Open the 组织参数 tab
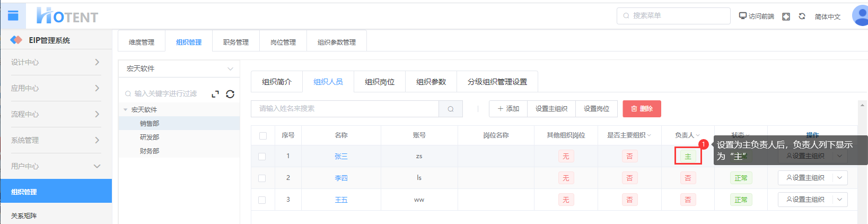868x224 pixels. click(x=431, y=82)
